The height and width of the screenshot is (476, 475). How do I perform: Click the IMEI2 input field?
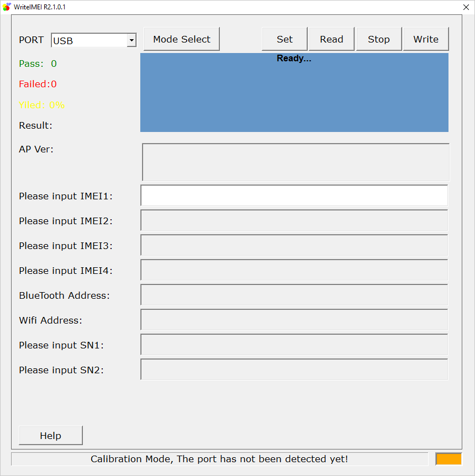click(x=294, y=220)
